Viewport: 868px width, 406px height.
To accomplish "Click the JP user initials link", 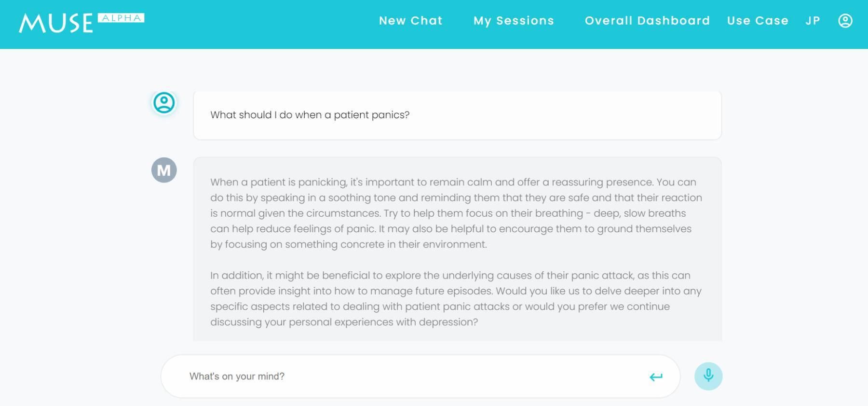I will point(813,21).
